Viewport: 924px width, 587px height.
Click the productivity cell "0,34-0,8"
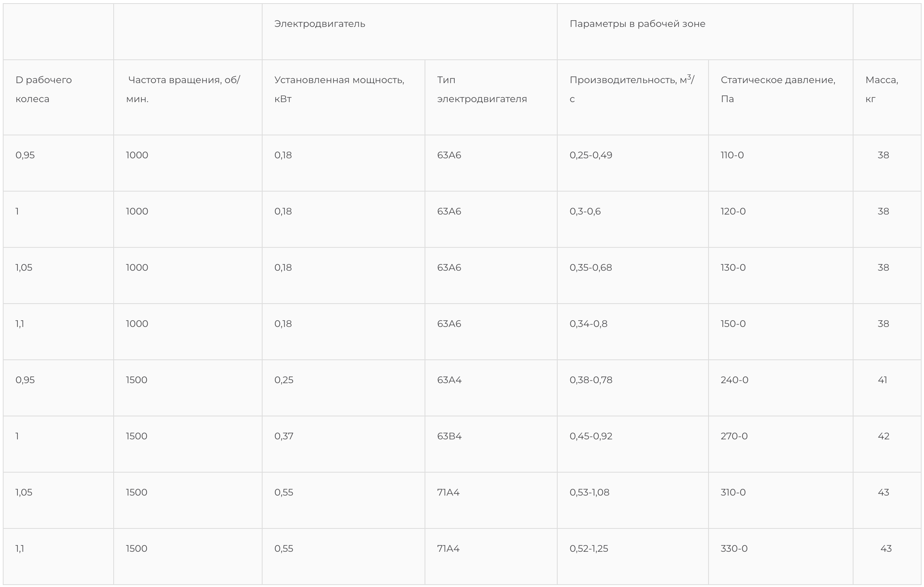click(589, 324)
